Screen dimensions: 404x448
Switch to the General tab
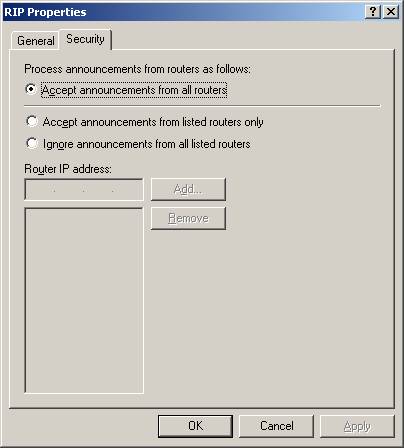click(35, 41)
